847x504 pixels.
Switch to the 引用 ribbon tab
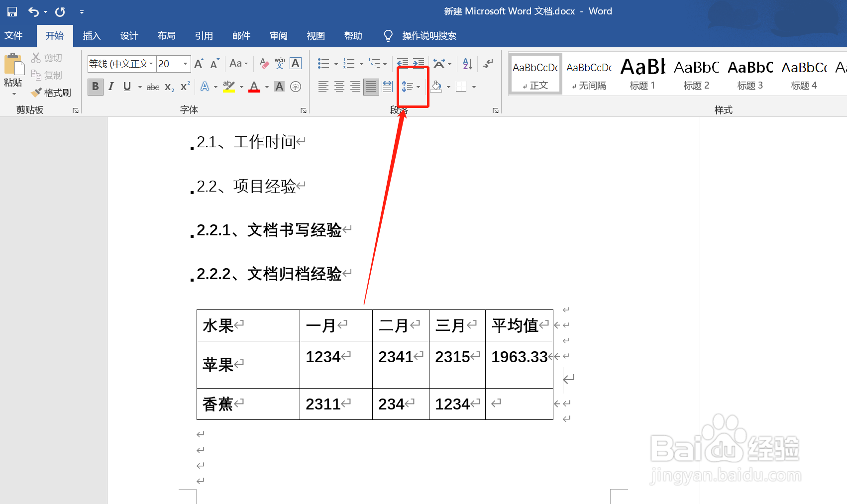pyautogui.click(x=204, y=36)
